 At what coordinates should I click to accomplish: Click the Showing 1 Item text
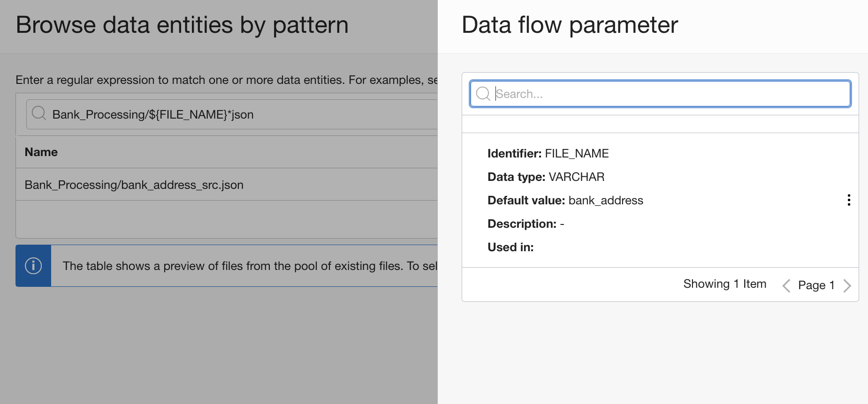(x=725, y=284)
